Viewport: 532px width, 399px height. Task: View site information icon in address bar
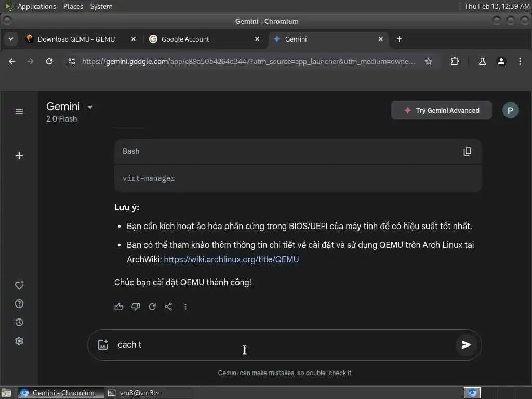tap(72, 61)
